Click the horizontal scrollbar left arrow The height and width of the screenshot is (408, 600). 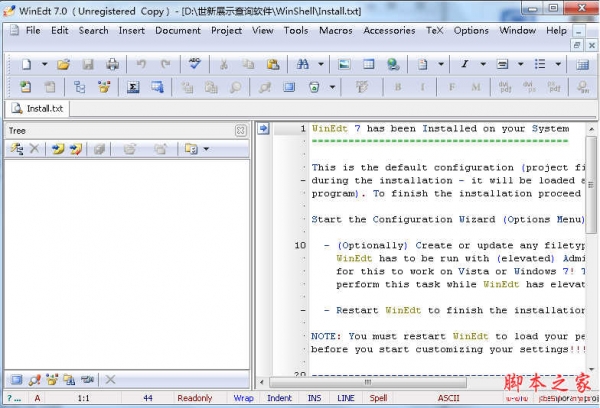coord(262,382)
